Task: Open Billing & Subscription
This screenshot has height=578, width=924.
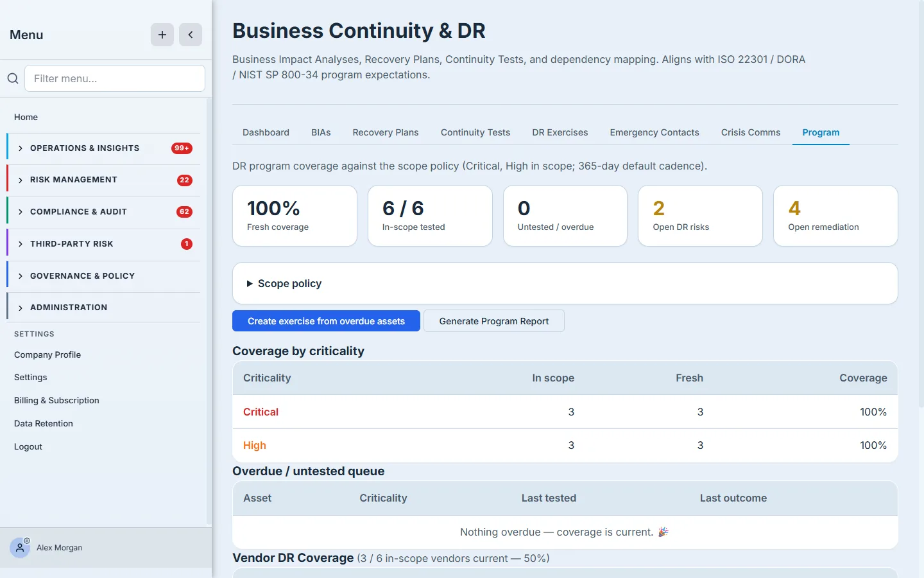Action: click(x=56, y=400)
